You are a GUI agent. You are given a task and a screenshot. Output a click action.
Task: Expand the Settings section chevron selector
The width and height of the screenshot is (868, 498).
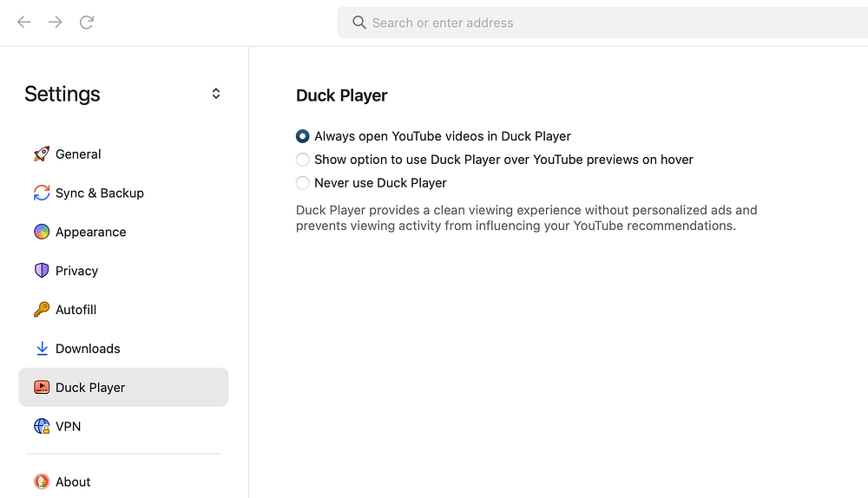(216, 94)
